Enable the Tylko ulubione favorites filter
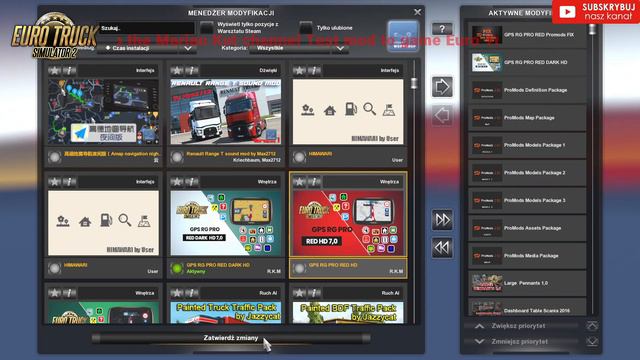The width and height of the screenshot is (640, 360). [306, 28]
